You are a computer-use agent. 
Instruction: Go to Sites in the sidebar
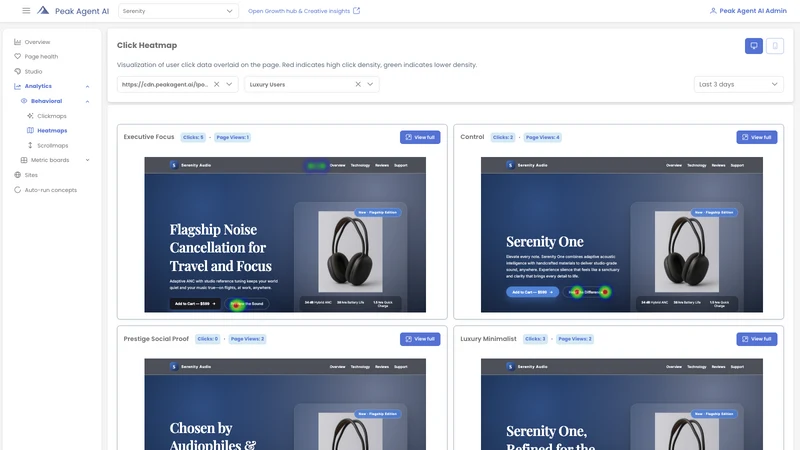(31, 175)
